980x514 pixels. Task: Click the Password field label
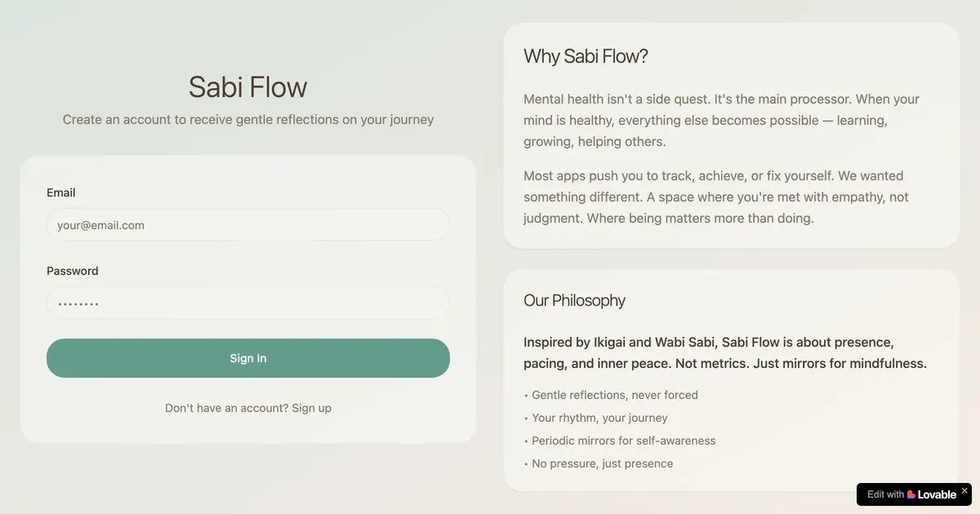72,270
